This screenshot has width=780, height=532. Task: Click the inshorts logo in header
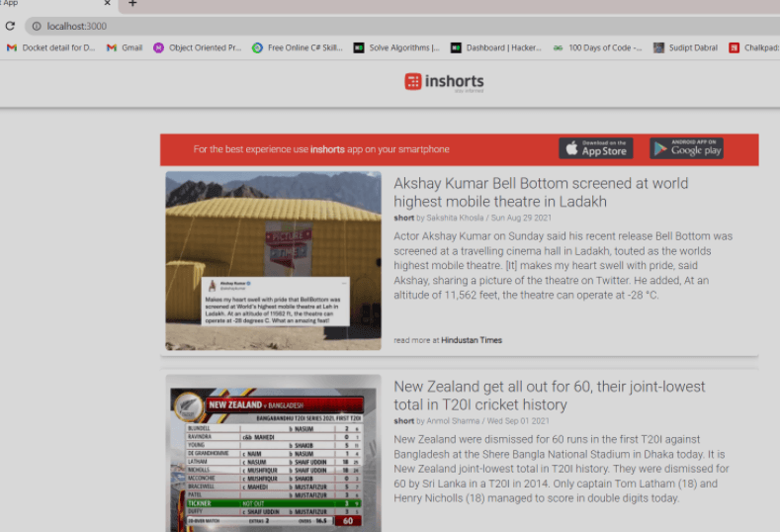444,82
